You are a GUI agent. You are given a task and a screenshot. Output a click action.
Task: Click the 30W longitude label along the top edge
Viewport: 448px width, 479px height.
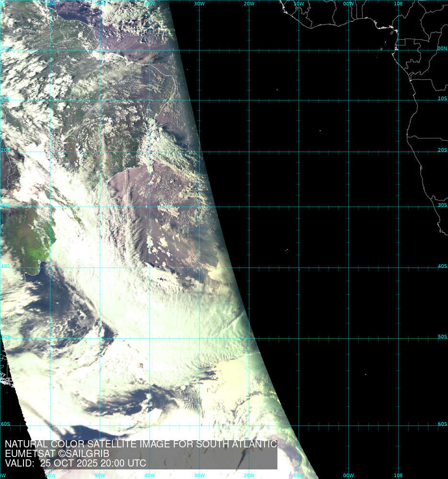click(199, 3)
